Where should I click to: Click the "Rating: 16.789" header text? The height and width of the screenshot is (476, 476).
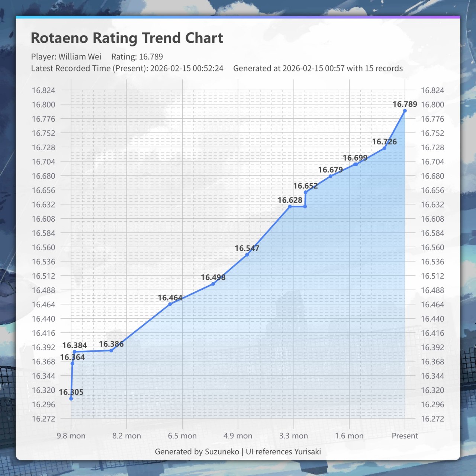[137, 57]
